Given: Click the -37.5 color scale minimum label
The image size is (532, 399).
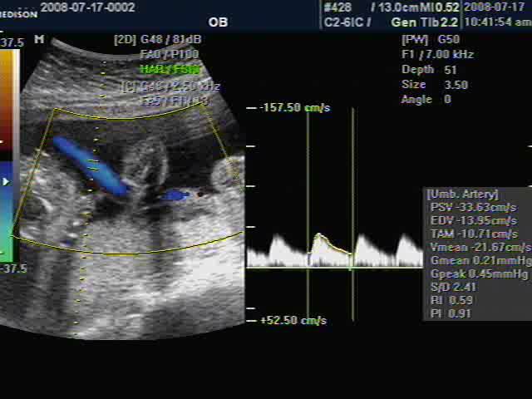Looking at the screenshot, I should (13, 268).
